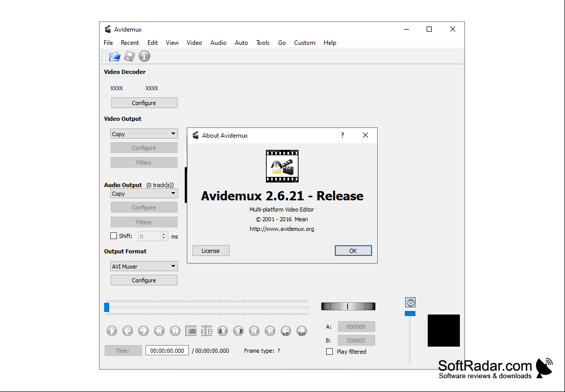The height and width of the screenshot is (392, 565).
Task: Click Filters under Video Output
Action: (144, 162)
